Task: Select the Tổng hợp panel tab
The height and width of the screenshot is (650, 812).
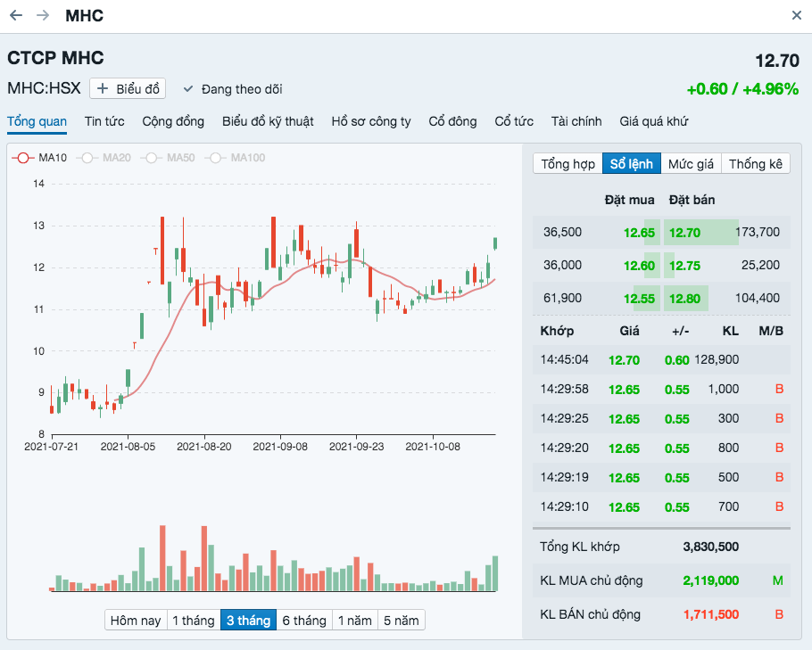Action: pyautogui.click(x=568, y=163)
